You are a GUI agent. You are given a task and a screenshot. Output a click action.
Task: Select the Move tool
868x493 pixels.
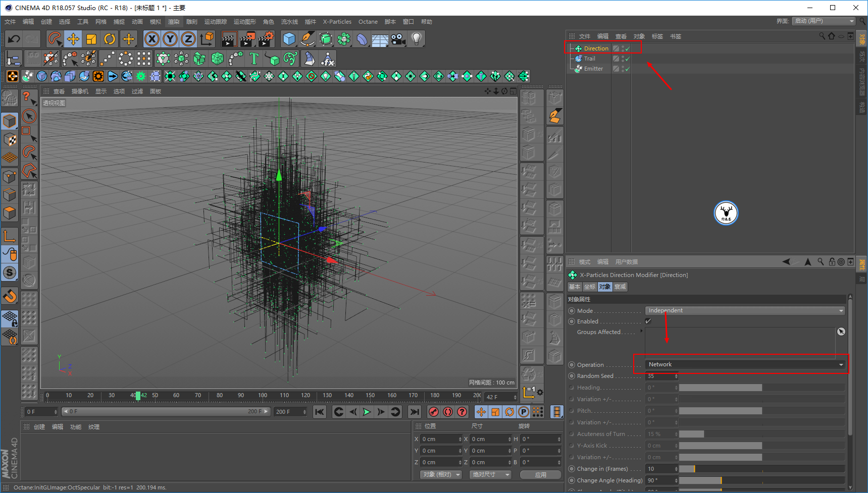click(x=73, y=39)
